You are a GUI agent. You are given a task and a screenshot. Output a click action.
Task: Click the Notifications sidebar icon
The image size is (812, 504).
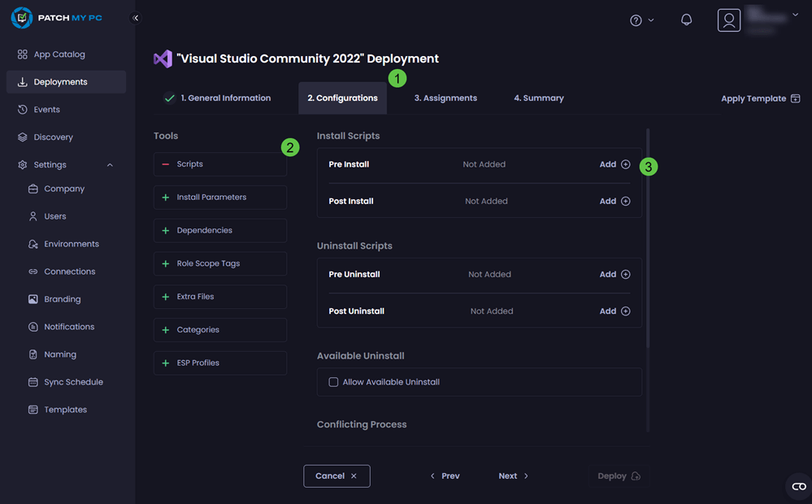pos(33,327)
